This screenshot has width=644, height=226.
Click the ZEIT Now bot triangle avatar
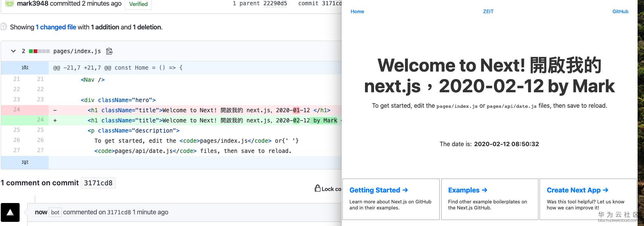(x=10, y=212)
